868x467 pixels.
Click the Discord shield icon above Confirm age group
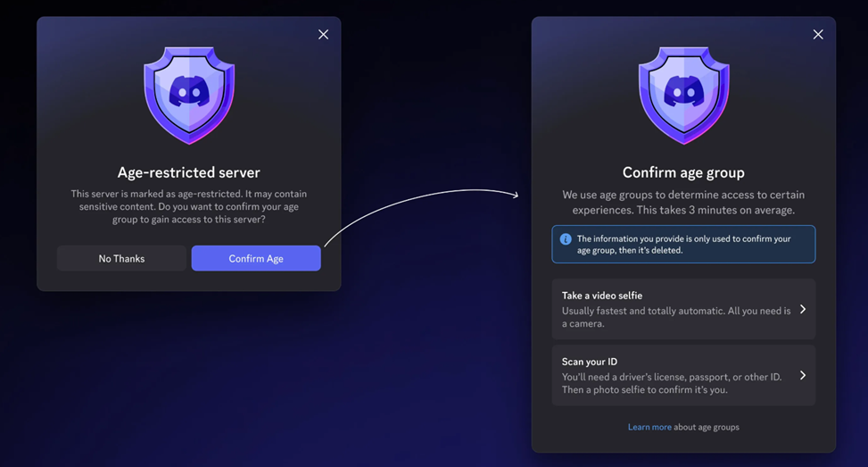coord(683,95)
